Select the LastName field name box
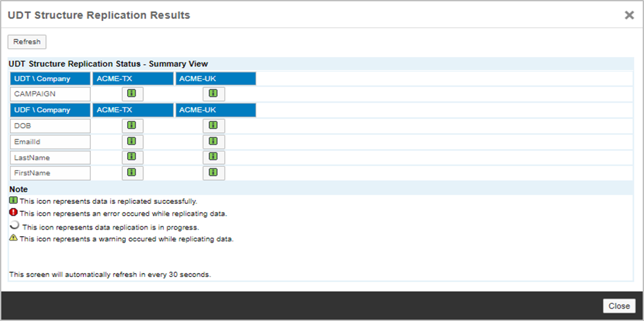 51,157
